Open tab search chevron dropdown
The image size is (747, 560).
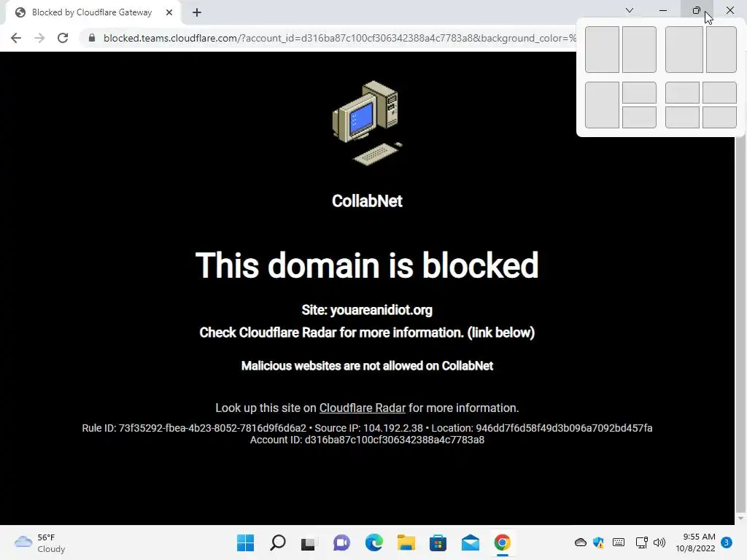coord(630,10)
